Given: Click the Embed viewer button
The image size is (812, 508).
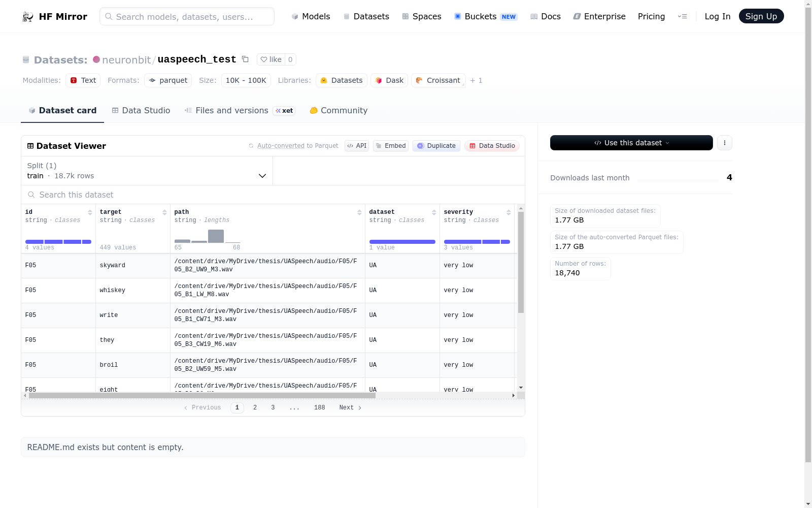Looking at the screenshot, I should (x=391, y=146).
